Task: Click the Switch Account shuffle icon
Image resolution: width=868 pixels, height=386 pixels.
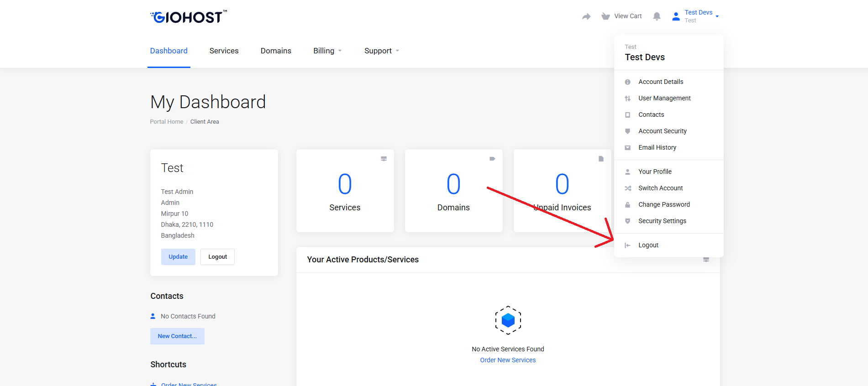Action: (x=628, y=188)
